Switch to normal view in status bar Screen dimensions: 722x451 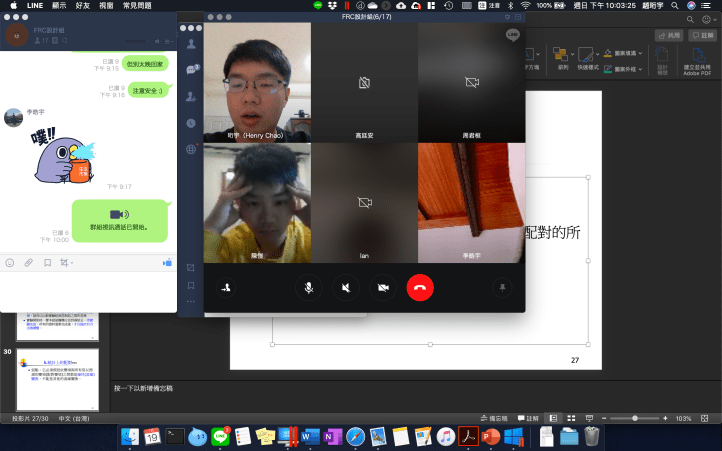[x=553, y=418]
